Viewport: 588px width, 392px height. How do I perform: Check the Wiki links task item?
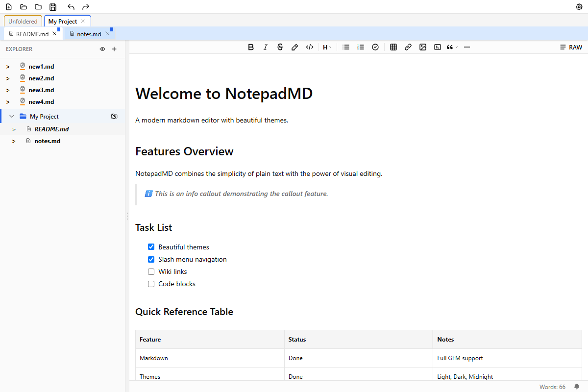(x=151, y=271)
